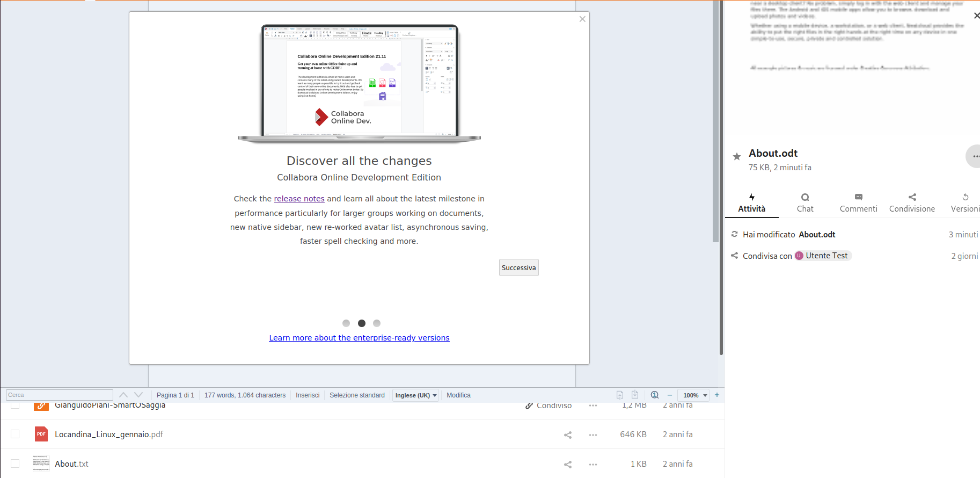Open About.txt file

click(x=71, y=464)
